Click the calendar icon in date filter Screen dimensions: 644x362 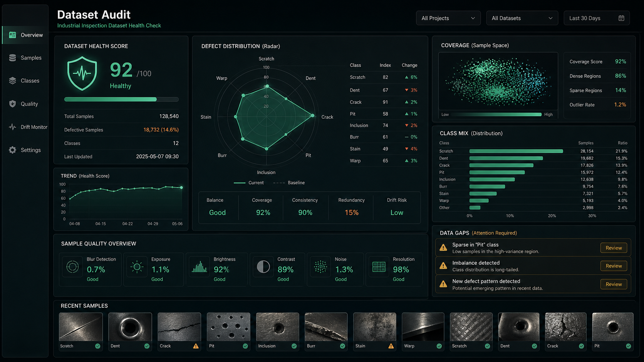[621, 18]
